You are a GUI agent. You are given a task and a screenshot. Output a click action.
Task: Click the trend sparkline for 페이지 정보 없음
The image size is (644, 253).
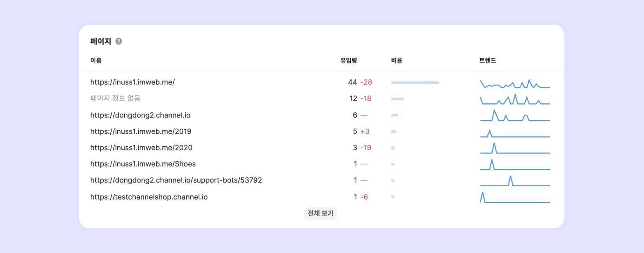[515, 99]
